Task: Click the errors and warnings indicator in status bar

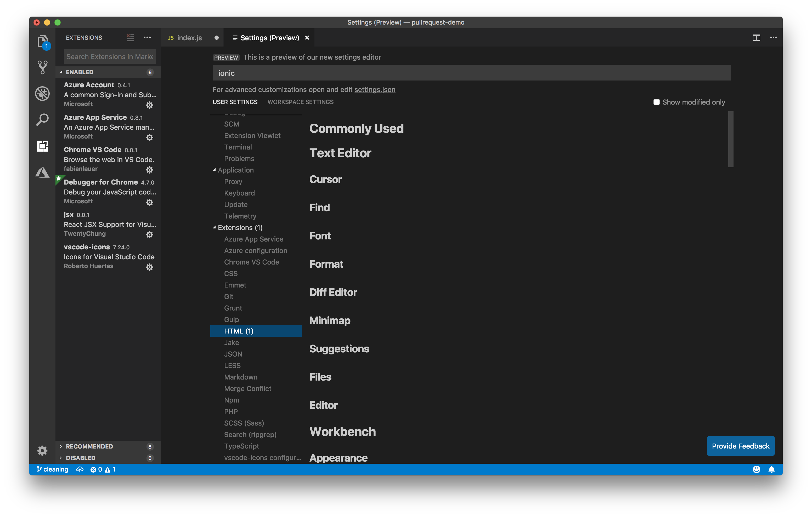Action: pyautogui.click(x=103, y=469)
